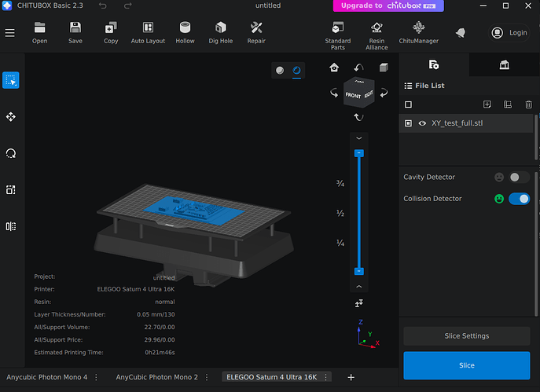Switch to AnyCubic Photon Mono 2 tab
540x392 pixels.
point(156,378)
